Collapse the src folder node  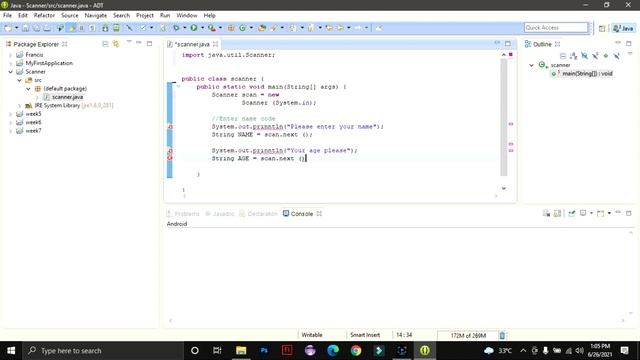(x=19, y=80)
